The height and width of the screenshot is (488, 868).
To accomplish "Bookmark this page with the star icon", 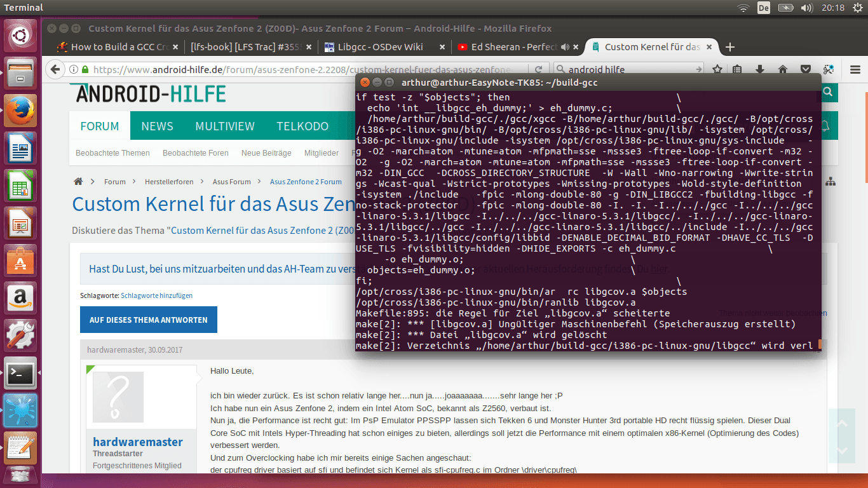I will 717,69.
